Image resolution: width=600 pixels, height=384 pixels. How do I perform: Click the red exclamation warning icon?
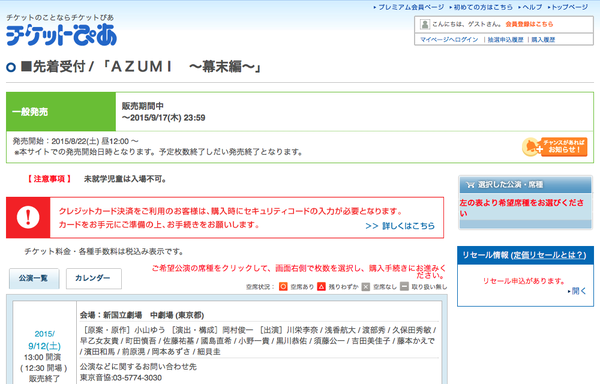pyautogui.click(x=28, y=217)
